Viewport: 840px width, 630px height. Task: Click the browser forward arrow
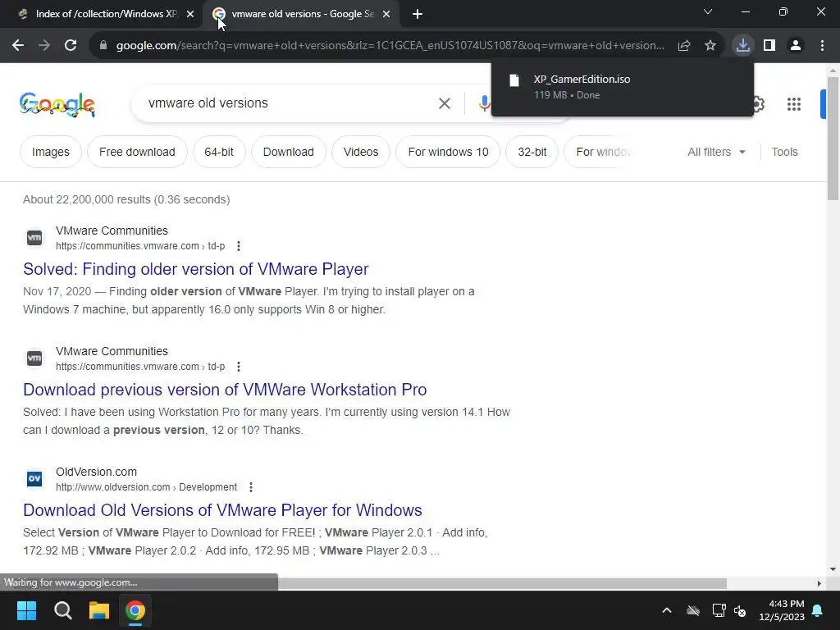[44, 46]
